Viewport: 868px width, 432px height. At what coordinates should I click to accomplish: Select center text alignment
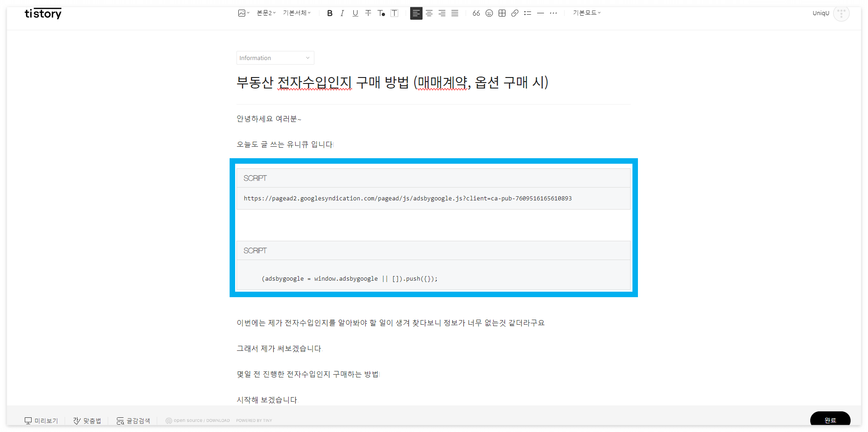429,13
